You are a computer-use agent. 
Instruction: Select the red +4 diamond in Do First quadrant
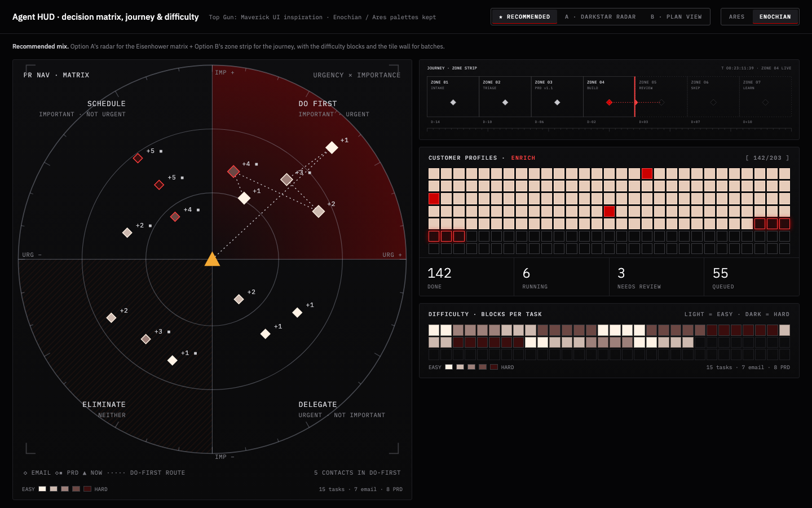click(233, 171)
